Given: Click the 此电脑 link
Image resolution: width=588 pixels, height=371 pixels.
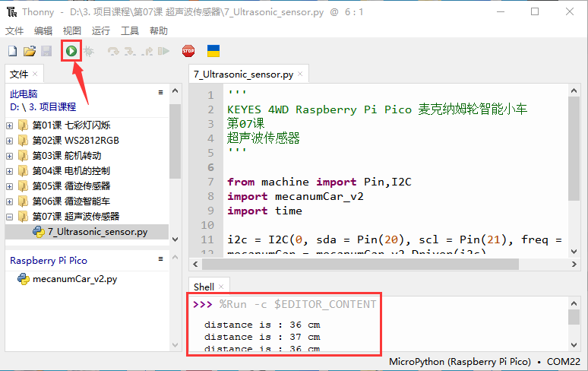Looking at the screenshot, I should click(24, 94).
